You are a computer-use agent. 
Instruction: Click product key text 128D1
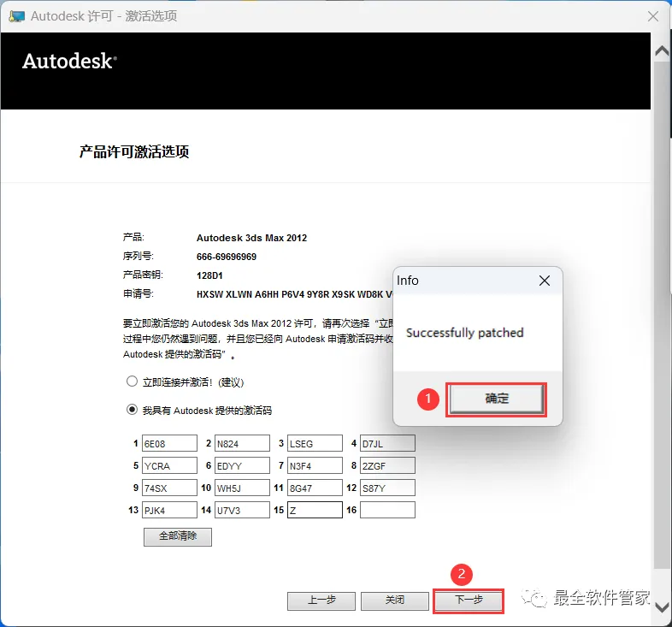coord(209,275)
